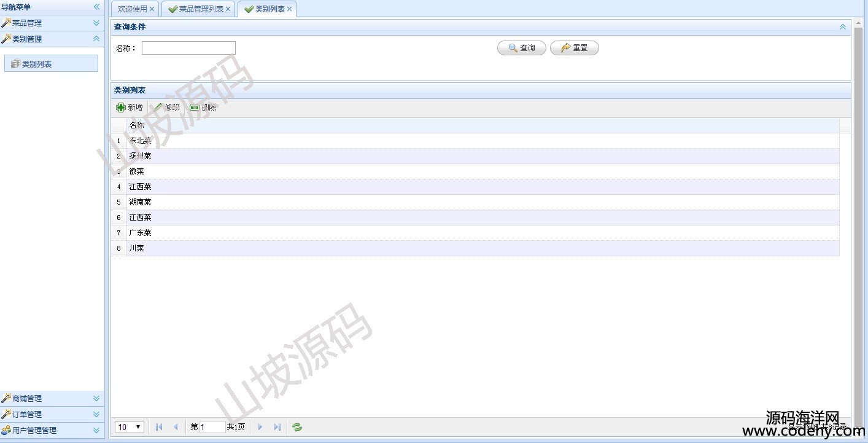Select the 川菜 row
The image size is (868, 443).
[475, 248]
